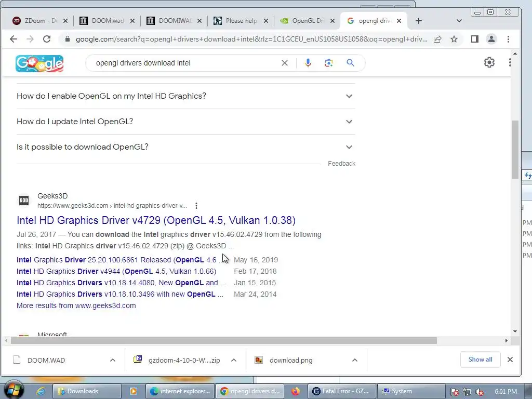Switch to Fatal Error - GZ... taskbar window
This screenshot has width=532, height=399.
[x=342, y=391]
